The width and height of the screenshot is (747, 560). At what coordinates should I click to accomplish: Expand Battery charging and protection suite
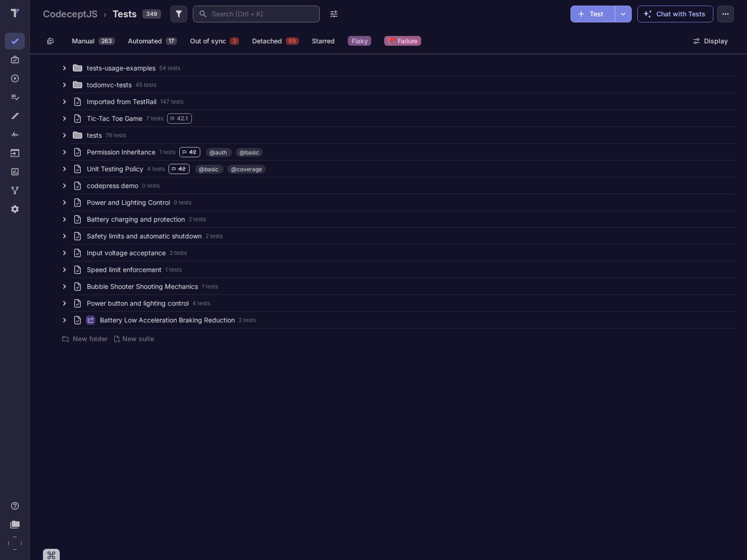click(x=64, y=219)
